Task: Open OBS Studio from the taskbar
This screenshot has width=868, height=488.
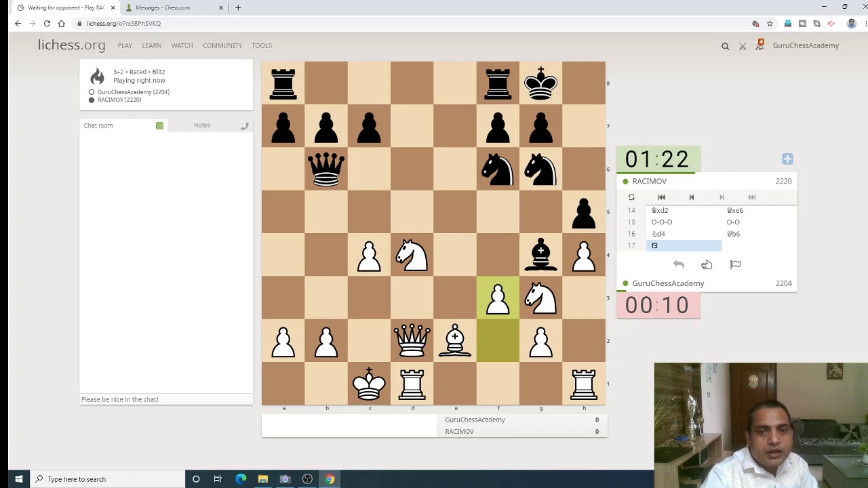Action: point(307,479)
